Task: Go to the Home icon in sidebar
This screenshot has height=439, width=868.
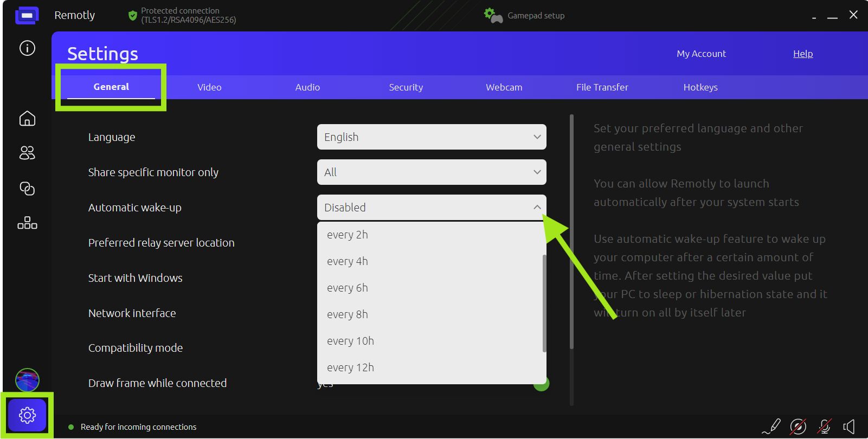Action: coord(27,119)
